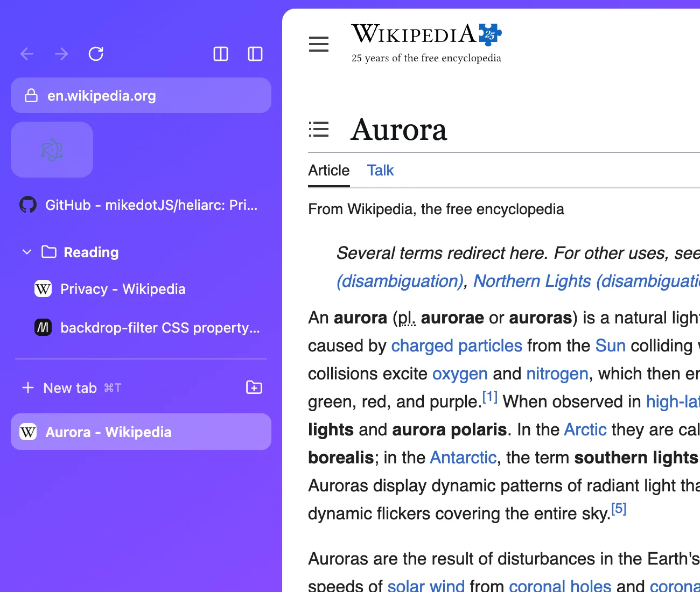This screenshot has height=592, width=700.
Task: Create a new folder with the folder-plus icon
Action: point(254,387)
